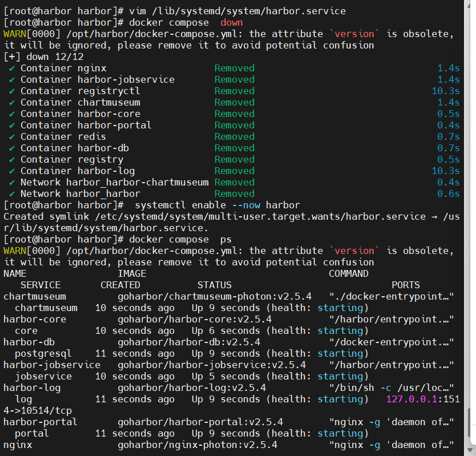Click 'Container registryctl' row text
The image size is (476, 456).
coord(80,91)
